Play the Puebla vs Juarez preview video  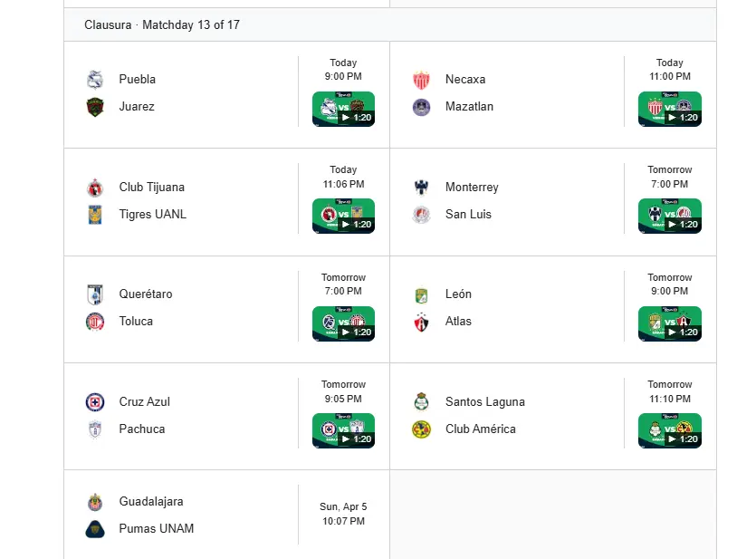click(x=343, y=110)
